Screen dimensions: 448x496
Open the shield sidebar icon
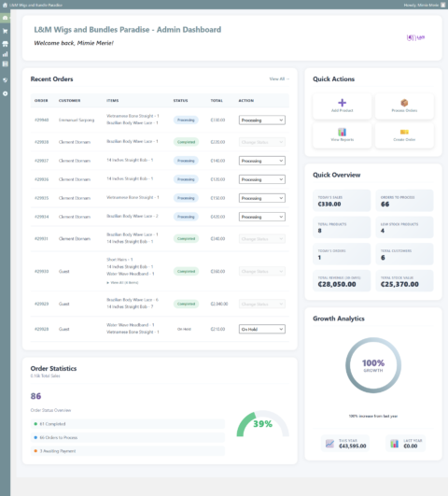[x=5, y=80]
